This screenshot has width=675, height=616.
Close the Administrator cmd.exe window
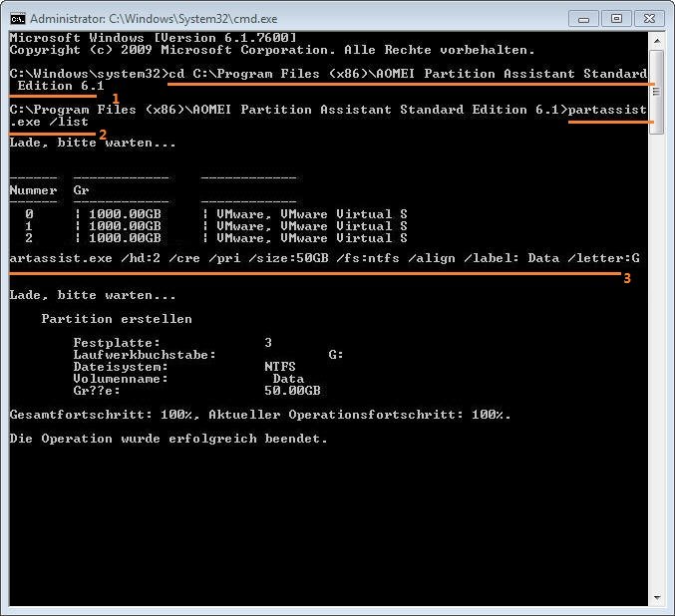tap(649, 19)
